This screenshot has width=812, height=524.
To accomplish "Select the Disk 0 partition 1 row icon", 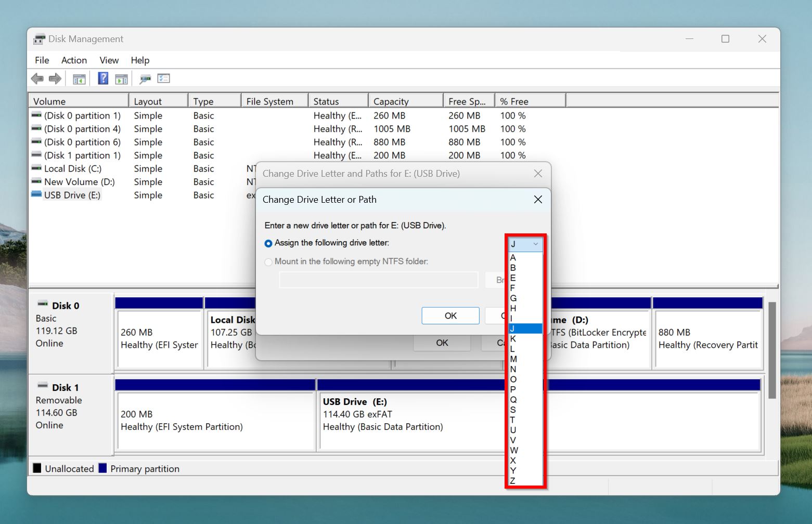I will point(36,115).
